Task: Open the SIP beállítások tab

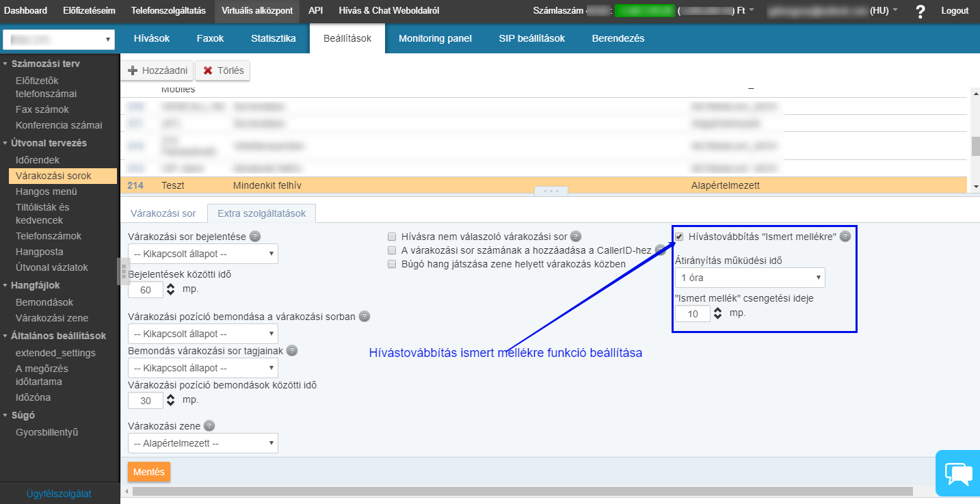Action: tap(532, 38)
